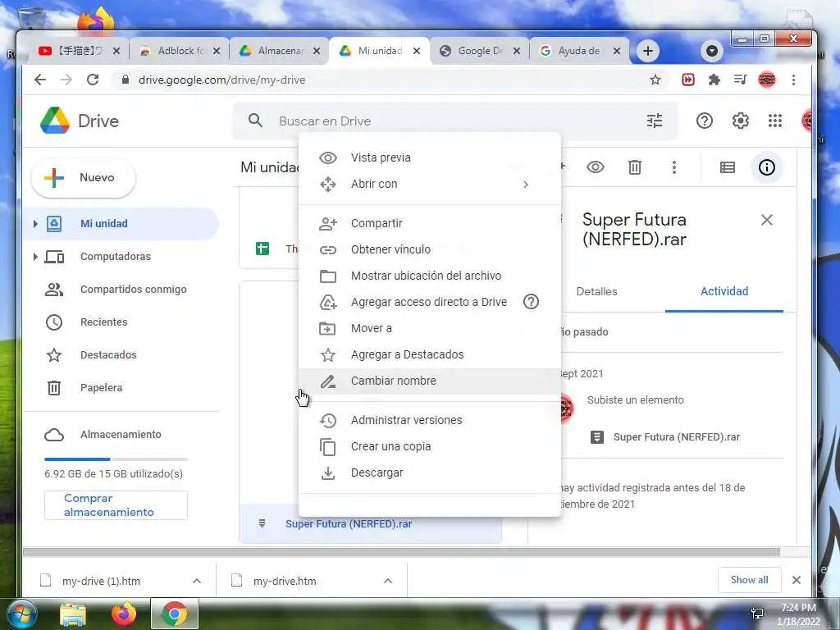
Task: Switch to the Adblock tab
Action: (179, 51)
